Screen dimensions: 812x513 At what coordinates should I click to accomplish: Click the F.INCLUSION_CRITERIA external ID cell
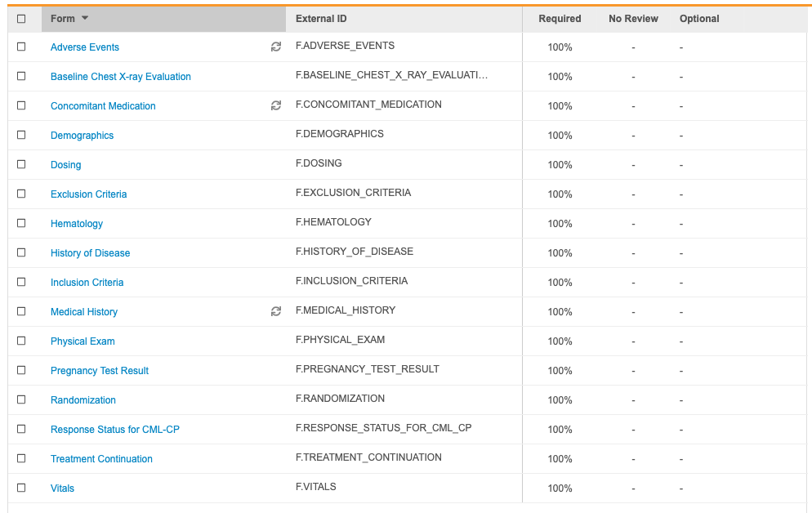[x=351, y=281]
